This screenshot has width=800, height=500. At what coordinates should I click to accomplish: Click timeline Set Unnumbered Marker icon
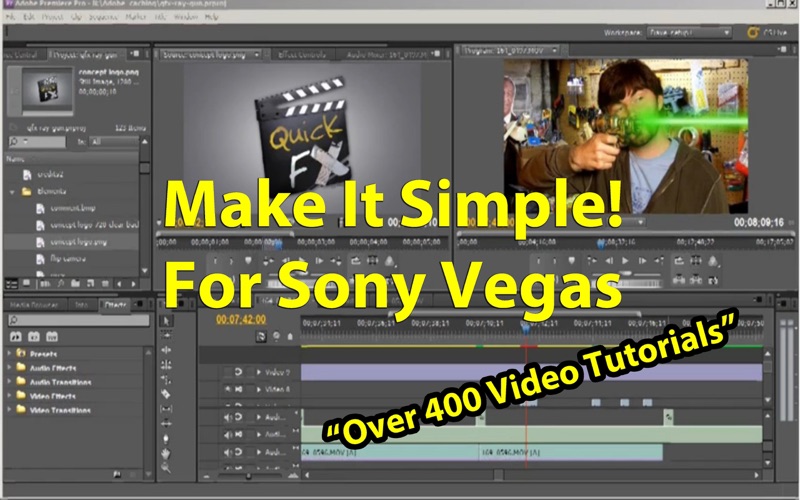290,337
